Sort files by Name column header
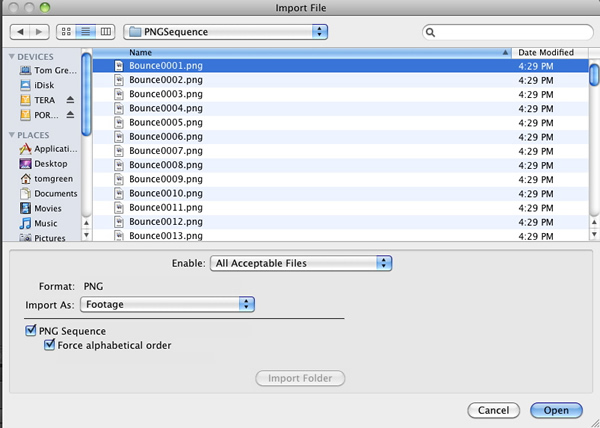 tap(302, 53)
